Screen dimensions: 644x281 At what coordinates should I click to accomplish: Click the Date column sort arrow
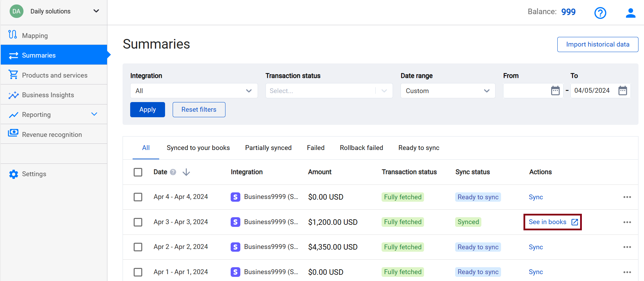tap(186, 172)
